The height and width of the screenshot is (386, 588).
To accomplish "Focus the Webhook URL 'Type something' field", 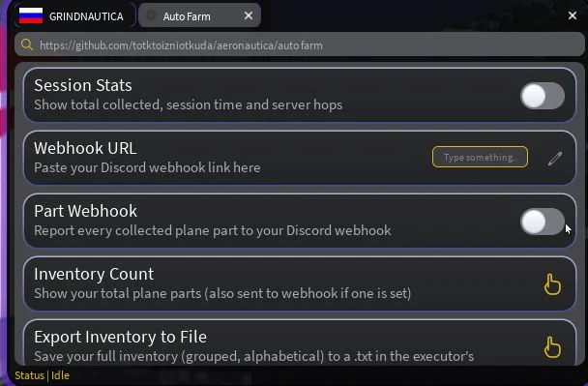I will pyautogui.click(x=480, y=157).
